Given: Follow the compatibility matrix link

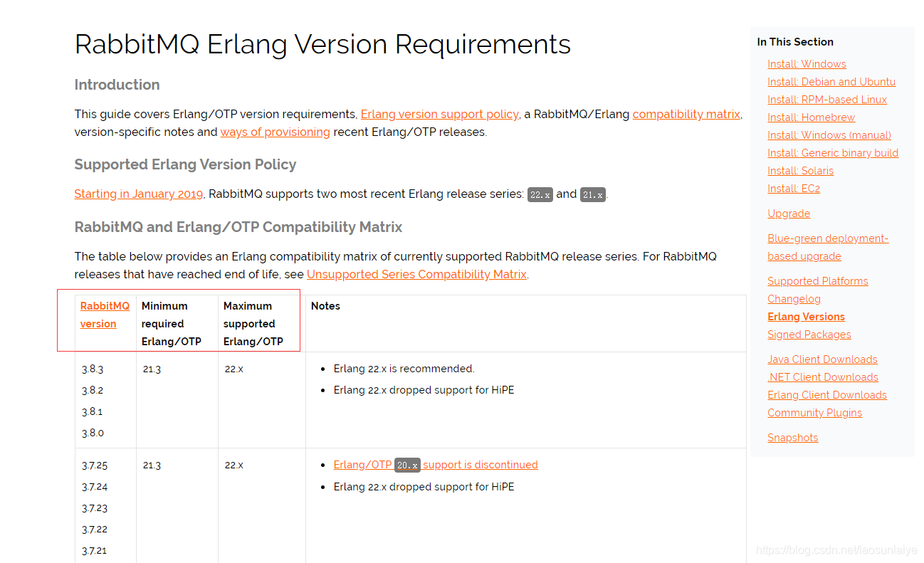Looking at the screenshot, I should click(x=686, y=114).
